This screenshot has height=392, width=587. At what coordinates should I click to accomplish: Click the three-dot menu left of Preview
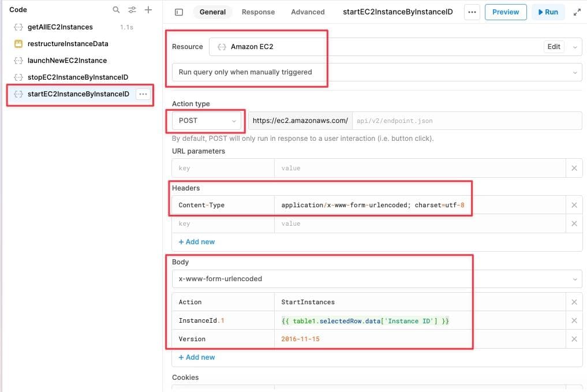click(472, 12)
